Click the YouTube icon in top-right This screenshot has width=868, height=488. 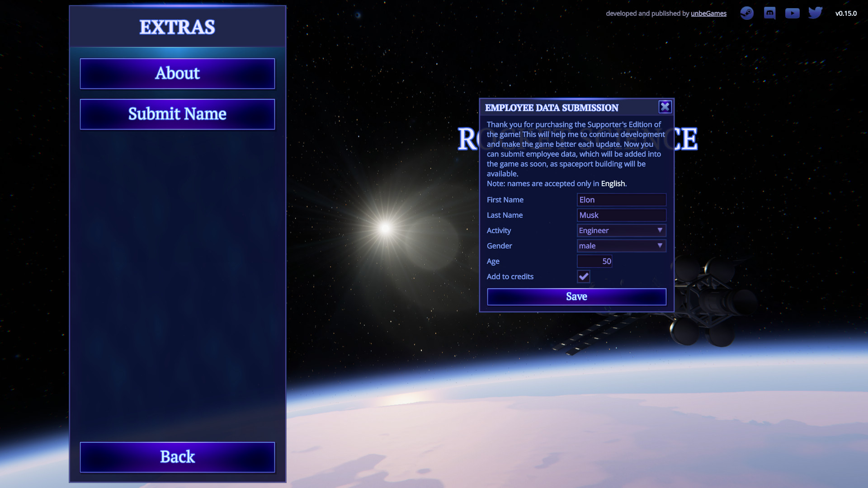(x=793, y=13)
